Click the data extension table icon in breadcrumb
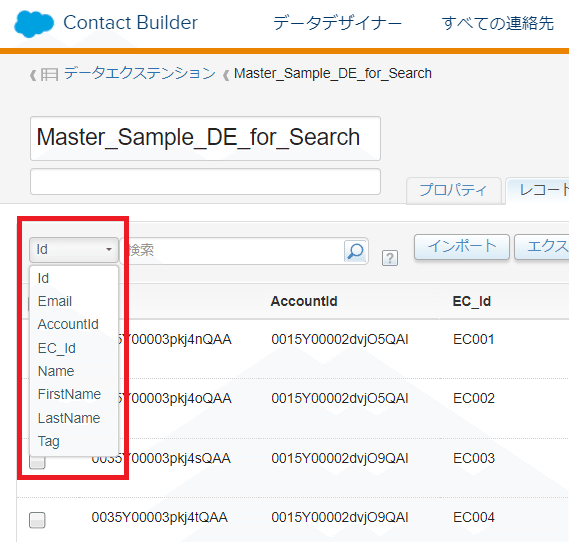The height and width of the screenshot is (542, 569). (x=49, y=74)
